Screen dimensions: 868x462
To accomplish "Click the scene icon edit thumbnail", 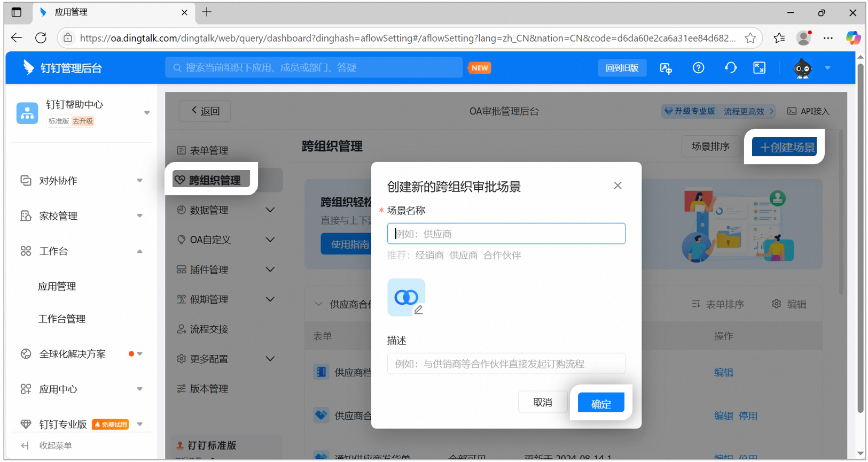I will (x=406, y=297).
